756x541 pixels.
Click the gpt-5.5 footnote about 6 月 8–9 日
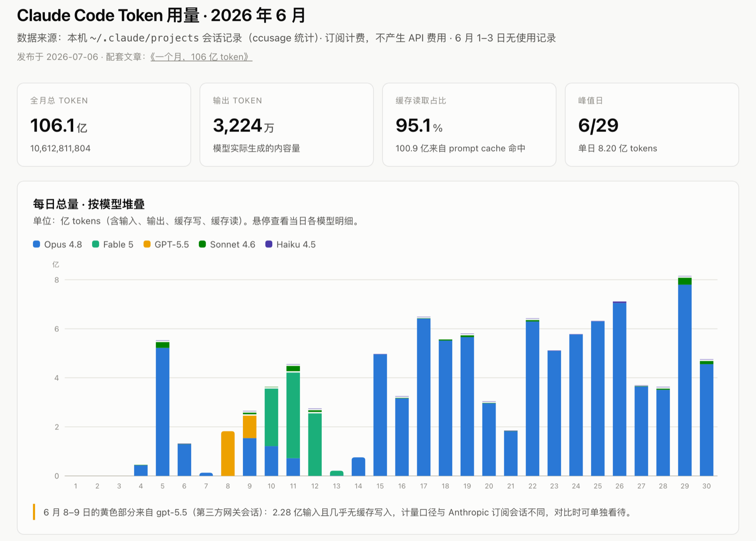click(337, 512)
